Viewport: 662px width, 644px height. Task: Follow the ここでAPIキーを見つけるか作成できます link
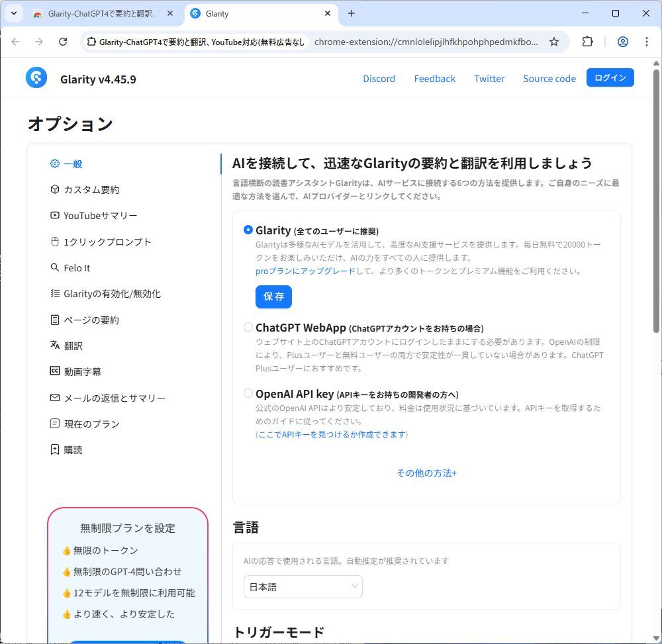point(332,434)
